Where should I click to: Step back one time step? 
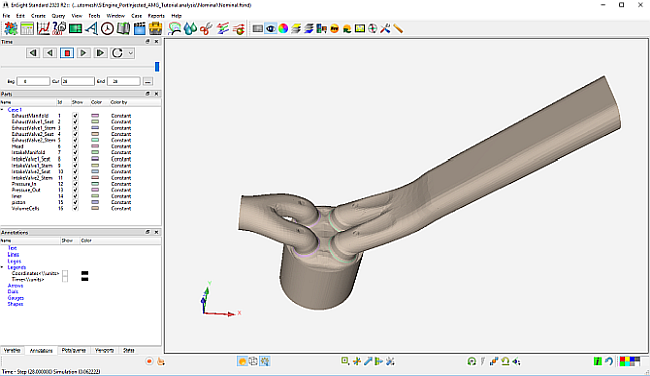coord(33,53)
